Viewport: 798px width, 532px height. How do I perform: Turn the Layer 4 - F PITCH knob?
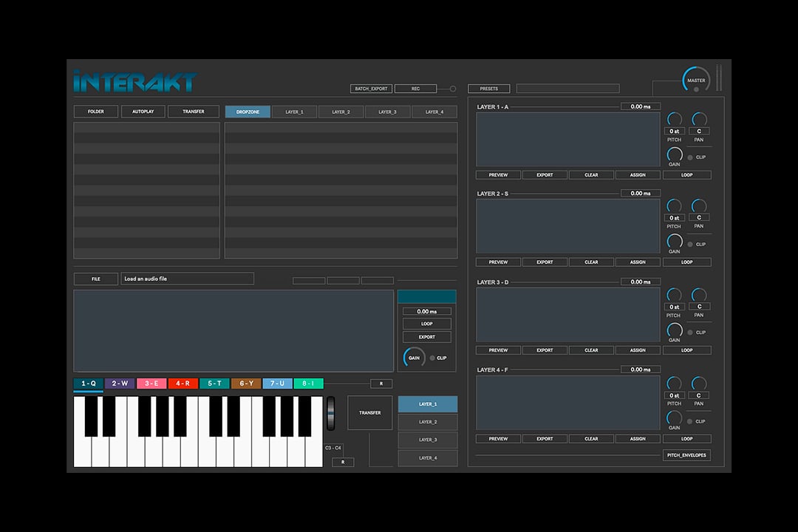click(675, 383)
